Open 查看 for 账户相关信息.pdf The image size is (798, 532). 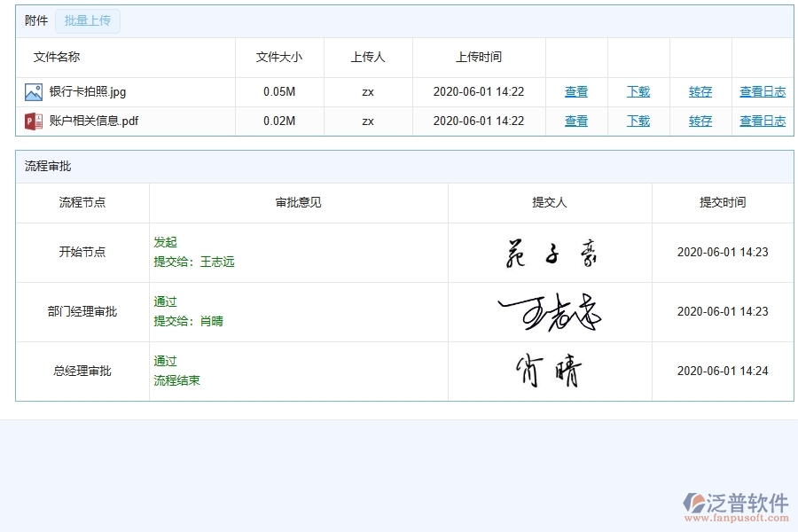point(575,121)
